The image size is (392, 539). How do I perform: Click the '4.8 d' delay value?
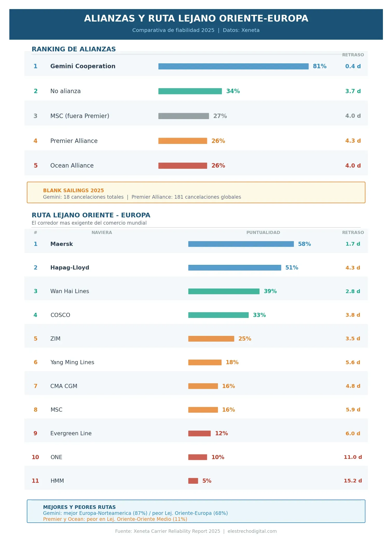[x=353, y=386]
